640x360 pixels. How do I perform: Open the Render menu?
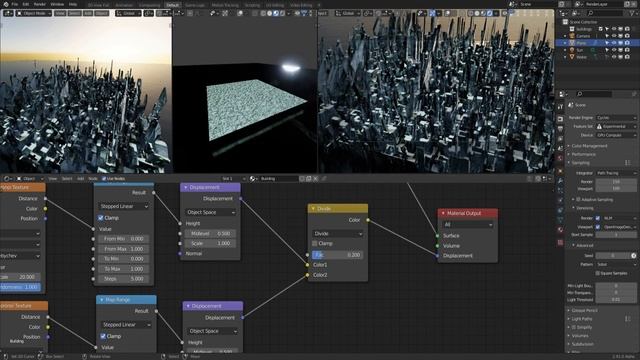point(40,4)
